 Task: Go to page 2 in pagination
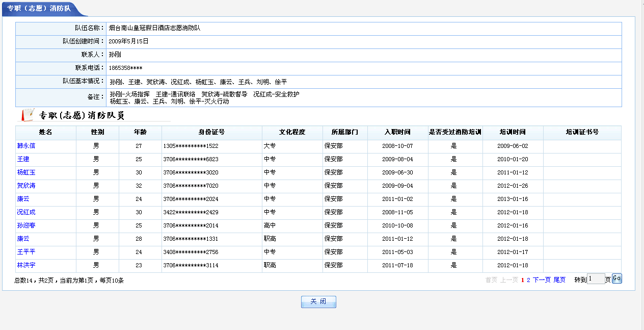tap(529, 280)
